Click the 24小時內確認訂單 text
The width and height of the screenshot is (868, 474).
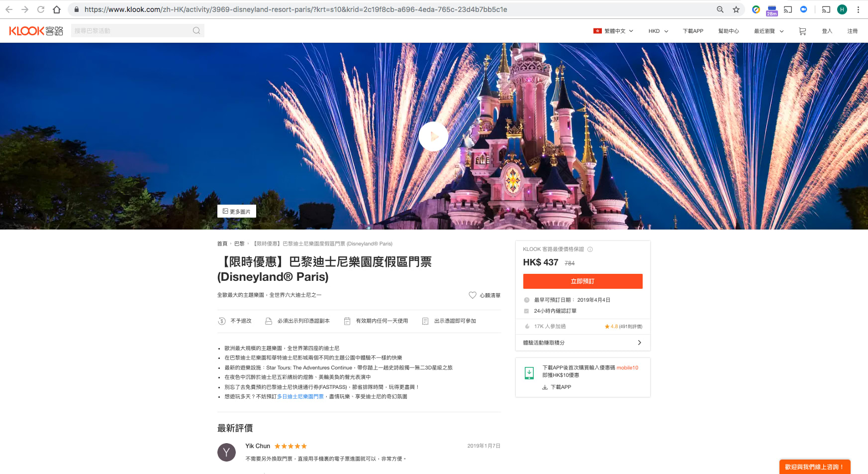click(555, 311)
